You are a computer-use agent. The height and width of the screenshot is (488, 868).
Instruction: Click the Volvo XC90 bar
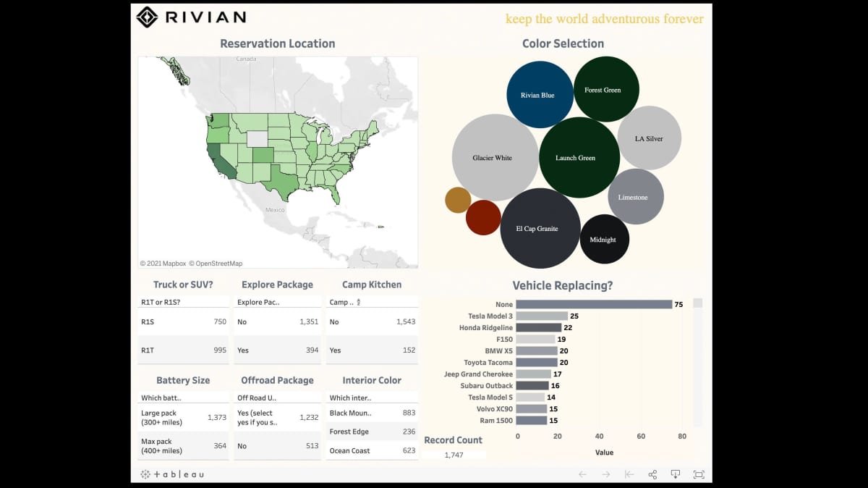coord(532,408)
